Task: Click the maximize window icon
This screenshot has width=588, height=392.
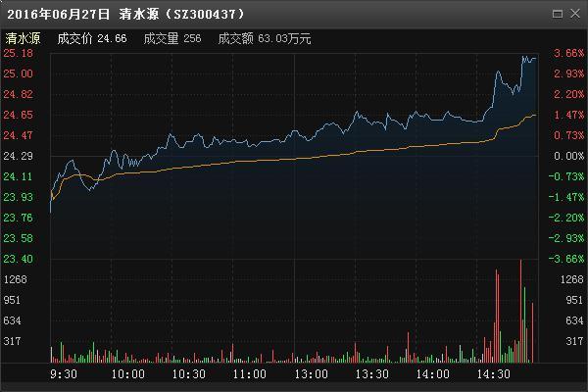Action: [558, 14]
